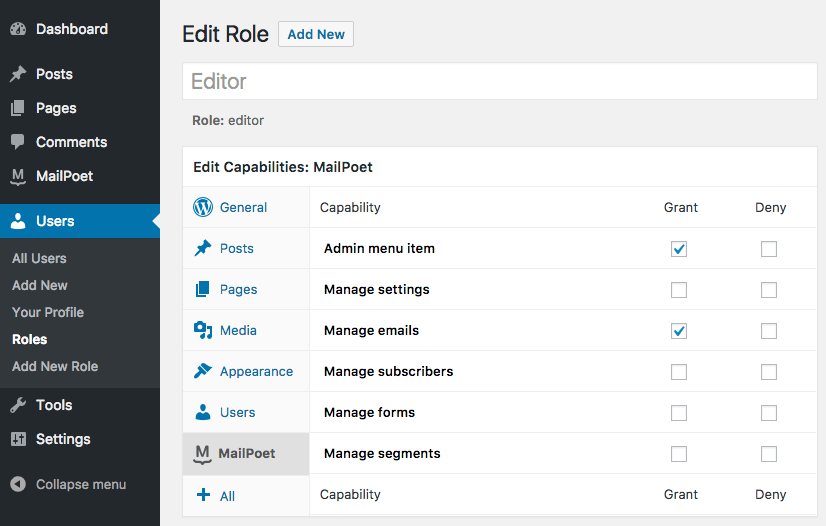Click the Editor role name field
The width and height of the screenshot is (826, 526).
[x=500, y=81]
